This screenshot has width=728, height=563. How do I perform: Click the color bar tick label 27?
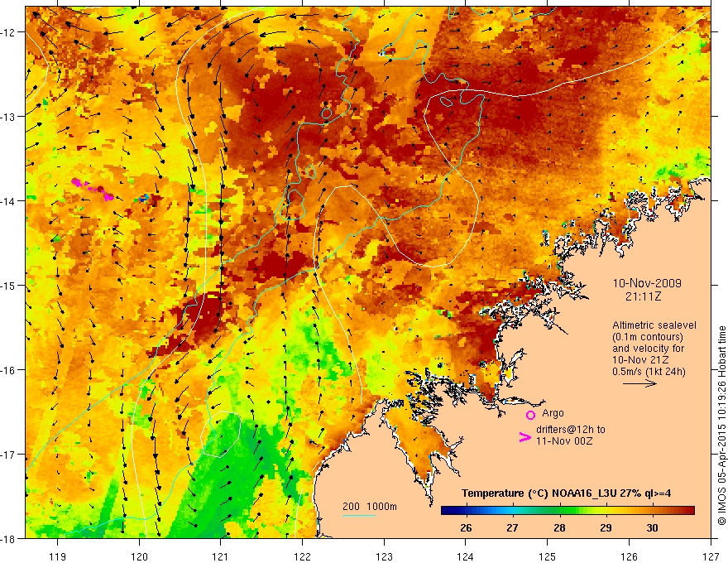512,528
